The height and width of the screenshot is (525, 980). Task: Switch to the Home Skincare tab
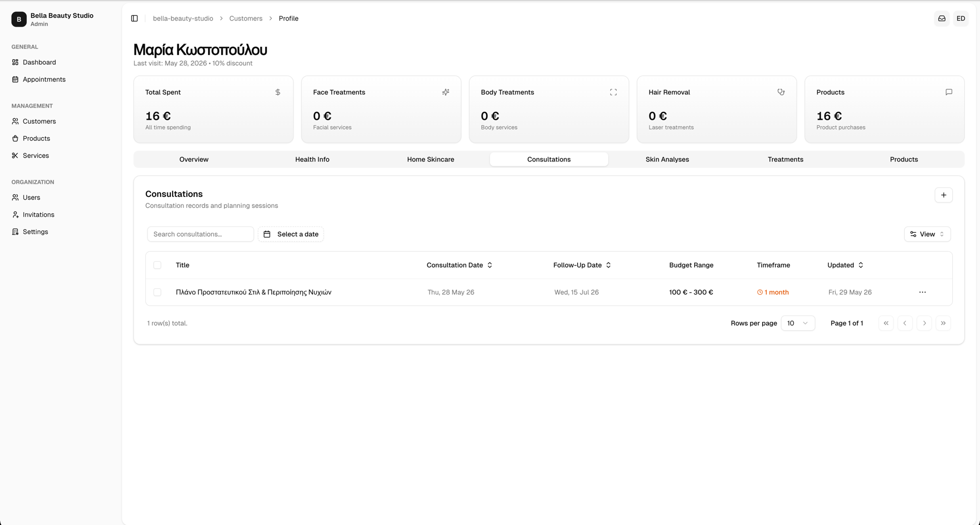431,159
